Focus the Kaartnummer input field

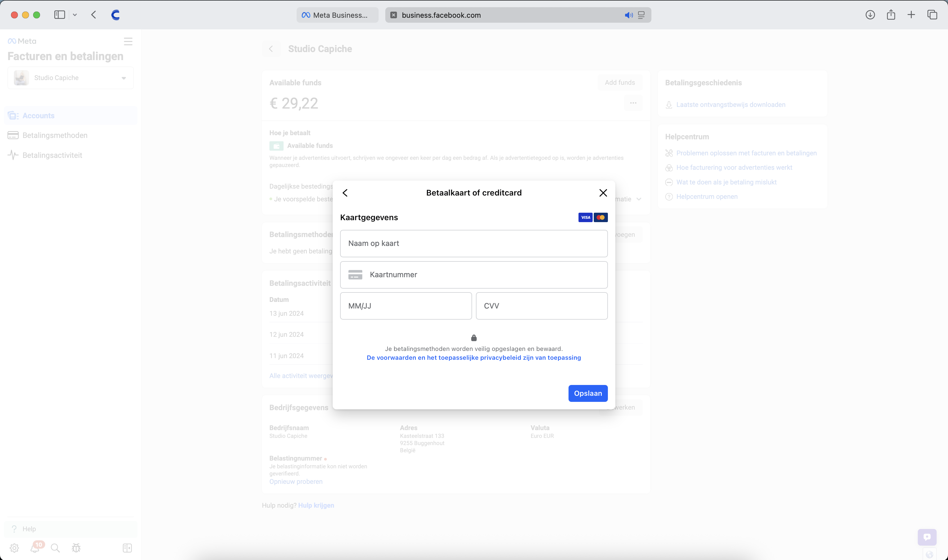474,275
